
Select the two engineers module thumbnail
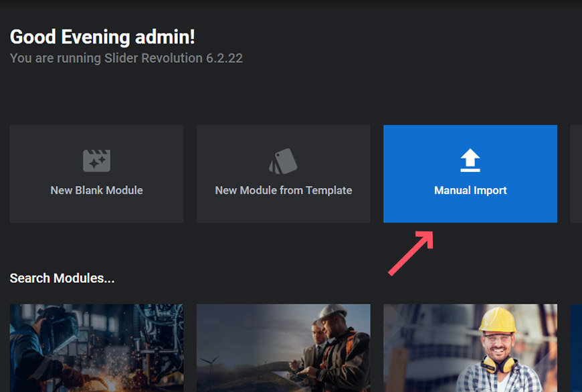[283, 348]
